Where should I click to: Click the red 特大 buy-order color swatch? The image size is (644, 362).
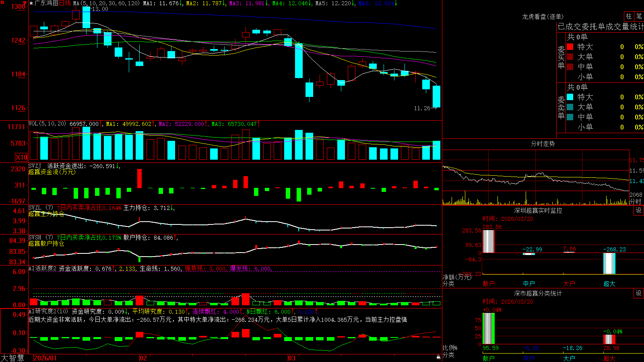pyautogui.click(x=570, y=47)
